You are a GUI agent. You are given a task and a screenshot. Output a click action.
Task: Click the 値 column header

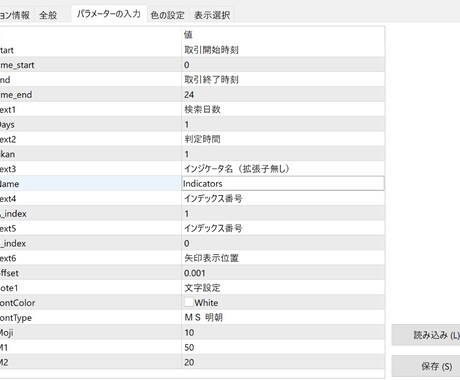point(283,34)
